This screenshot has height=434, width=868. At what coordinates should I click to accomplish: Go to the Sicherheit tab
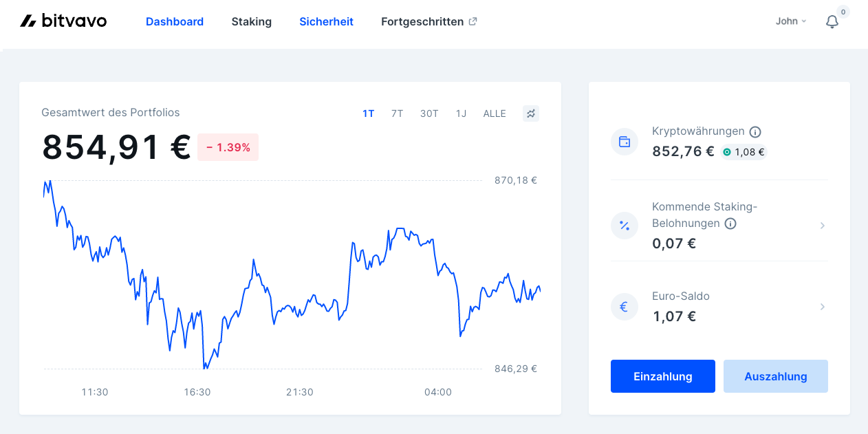click(x=326, y=21)
